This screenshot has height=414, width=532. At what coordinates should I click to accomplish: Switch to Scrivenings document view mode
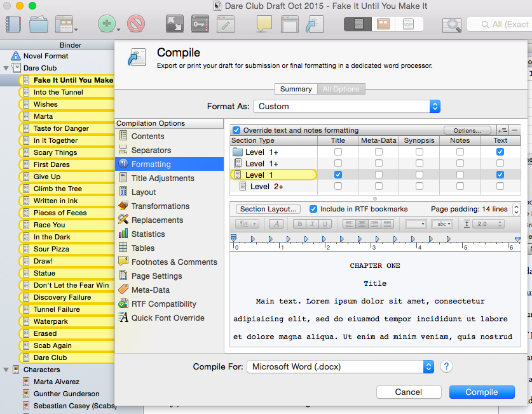click(358, 24)
